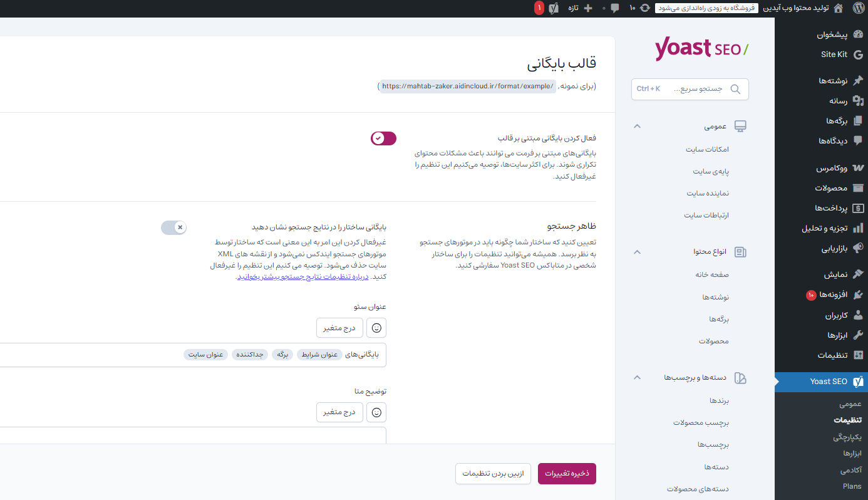
Task: Enable showing format archives in search results
Action: click(x=173, y=227)
